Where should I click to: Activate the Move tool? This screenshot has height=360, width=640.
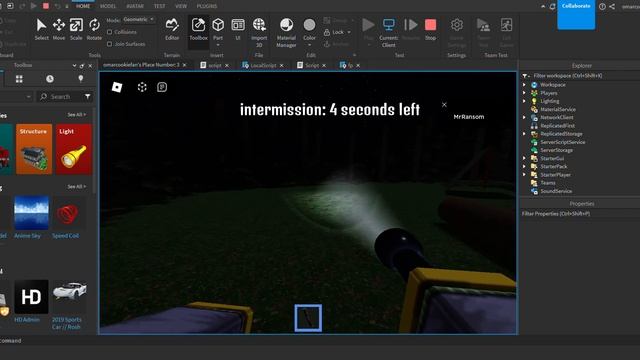(59, 29)
